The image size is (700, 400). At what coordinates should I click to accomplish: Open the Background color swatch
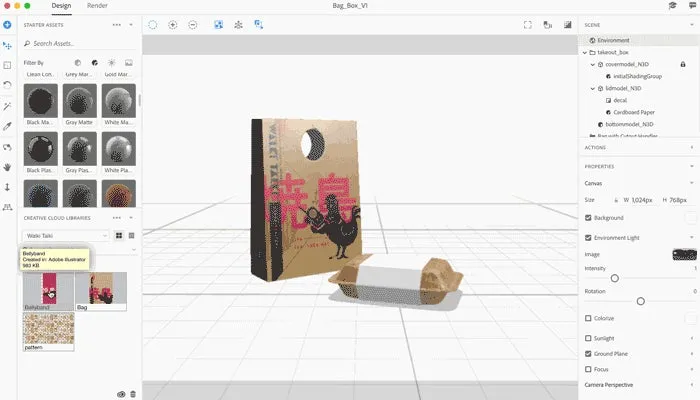tap(691, 218)
